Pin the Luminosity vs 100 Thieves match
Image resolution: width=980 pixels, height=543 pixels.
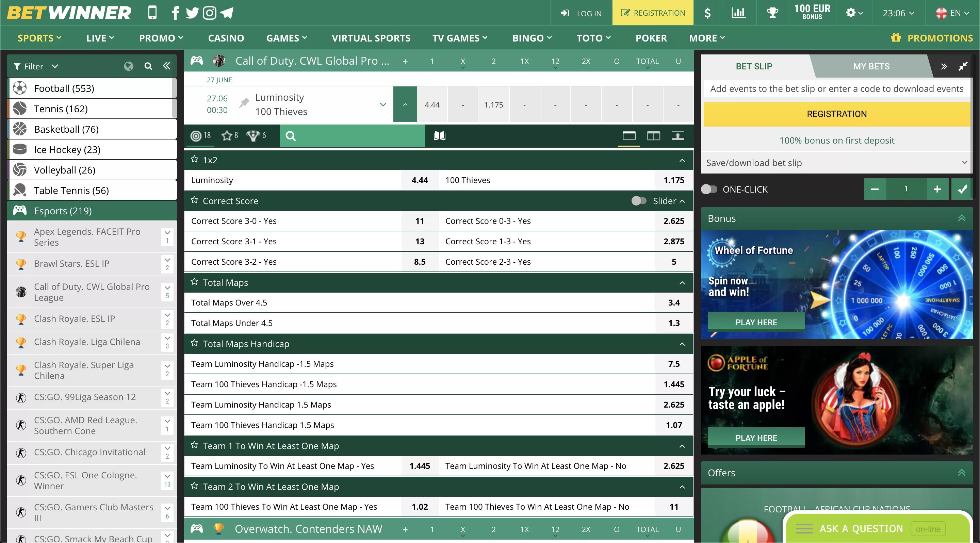[x=244, y=103]
